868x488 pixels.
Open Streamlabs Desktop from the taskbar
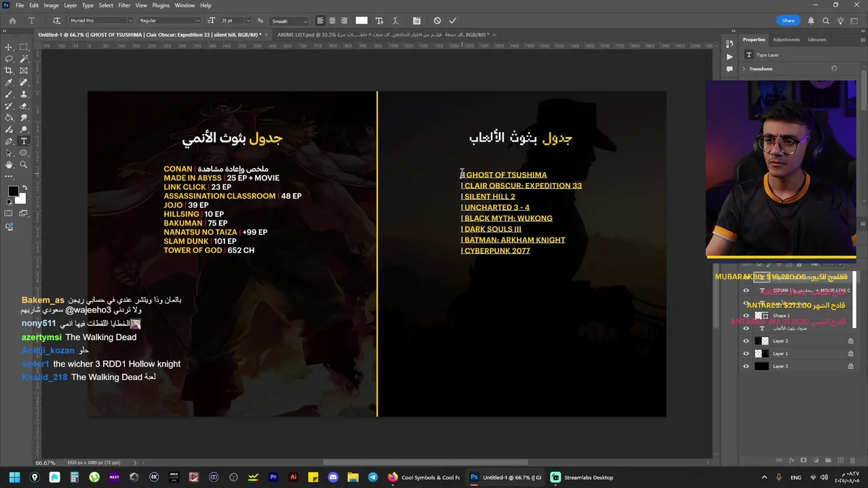coord(582,477)
